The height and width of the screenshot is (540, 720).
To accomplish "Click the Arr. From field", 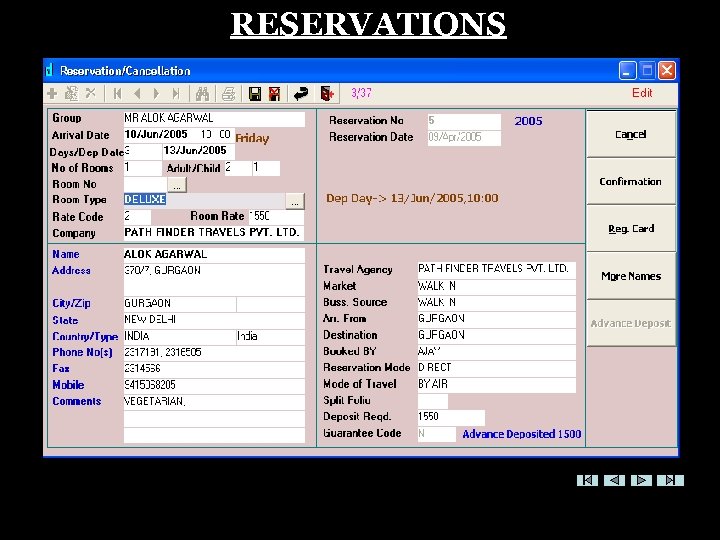I will pyautogui.click(x=496, y=319).
